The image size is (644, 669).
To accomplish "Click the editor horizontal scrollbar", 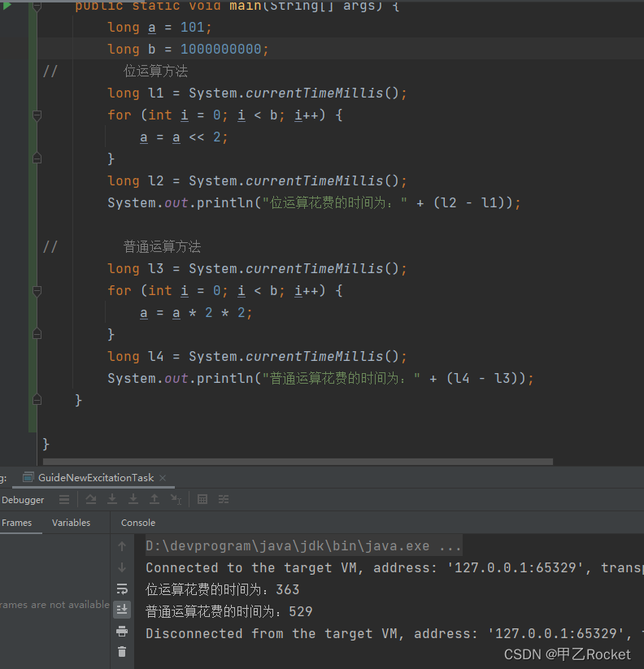I will (x=297, y=462).
